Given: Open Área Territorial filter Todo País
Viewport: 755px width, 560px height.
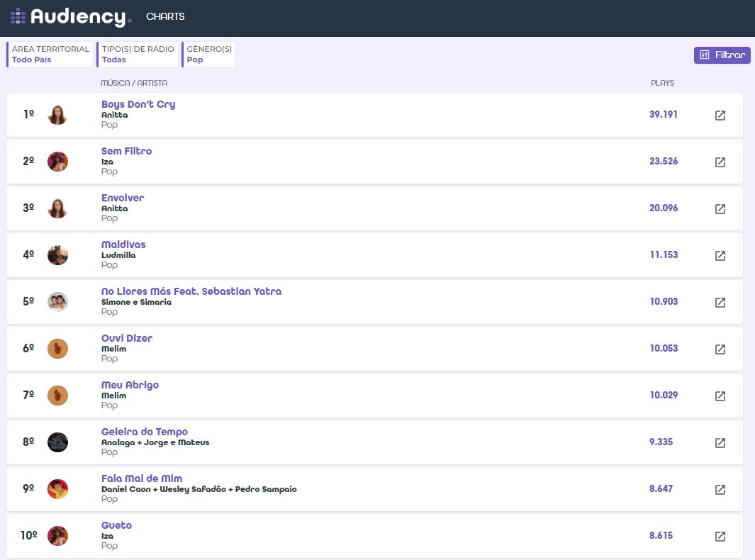Looking at the screenshot, I should pyautogui.click(x=50, y=55).
